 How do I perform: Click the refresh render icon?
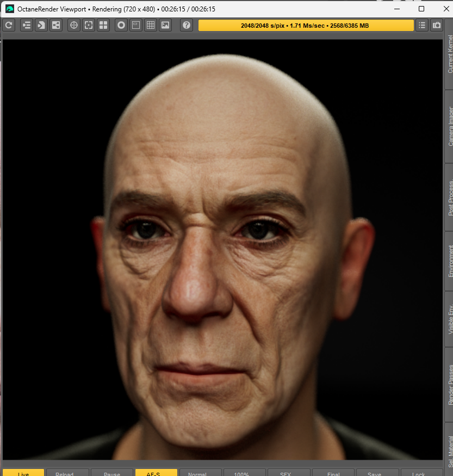coord(9,25)
